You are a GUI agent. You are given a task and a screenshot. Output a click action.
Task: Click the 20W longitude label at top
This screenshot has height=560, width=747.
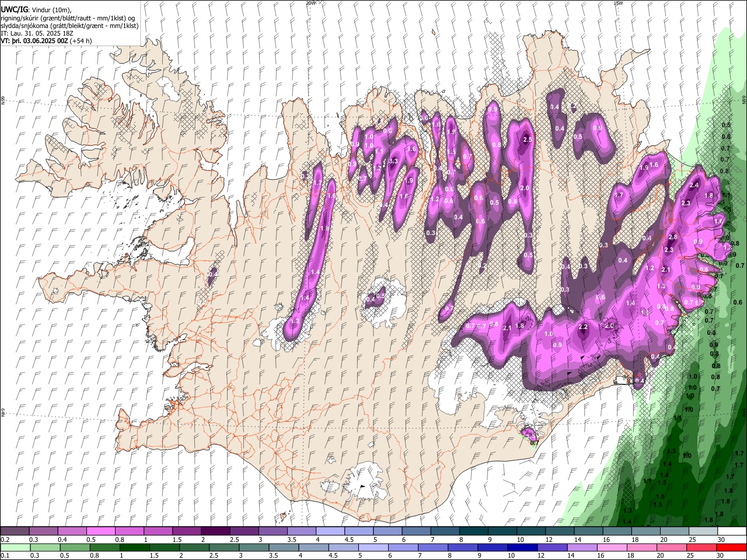pos(310,3)
